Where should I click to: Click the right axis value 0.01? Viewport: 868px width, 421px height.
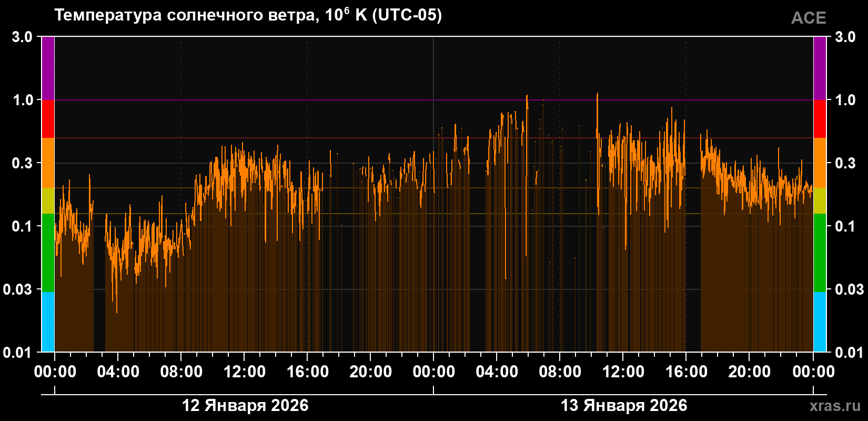click(850, 352)
